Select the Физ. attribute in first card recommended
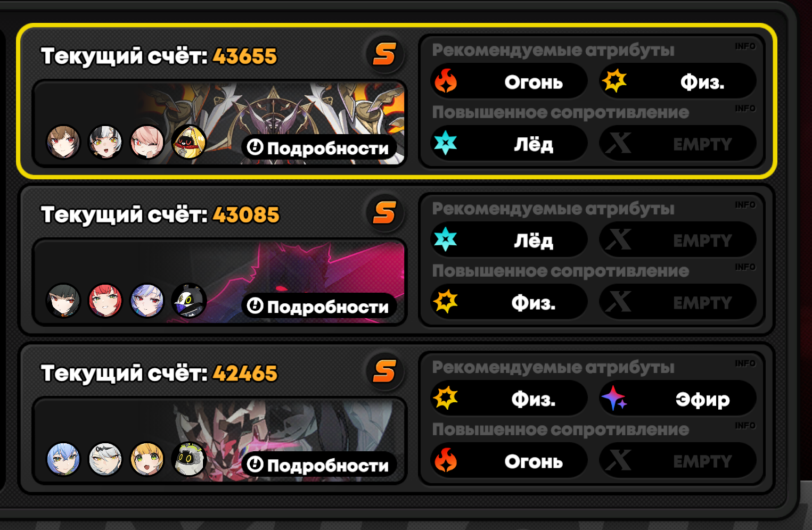Screen dimensions: 812x530 (x=678, y=81)
